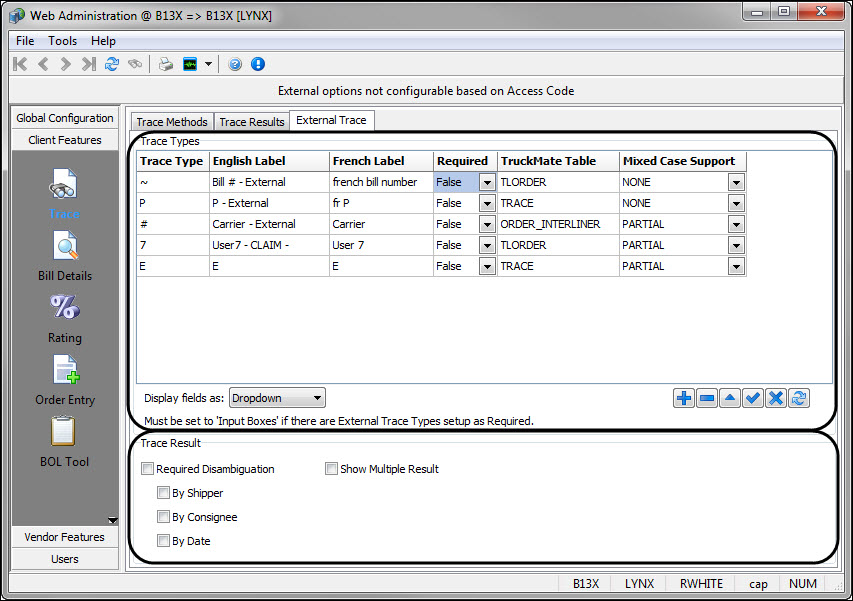The height and width of the screenshot is (601, 853).
Task: Enable the Required Disambiguation checkbox
Action: click(148, 469)
